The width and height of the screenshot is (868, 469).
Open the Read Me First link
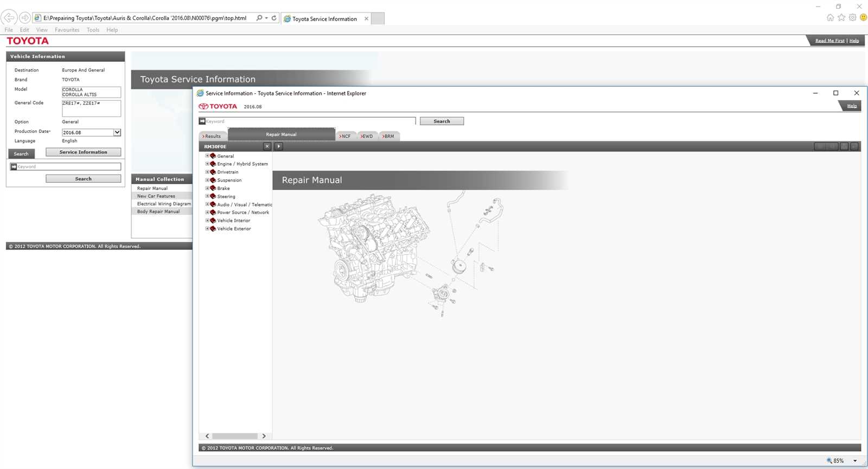(829, 41)
